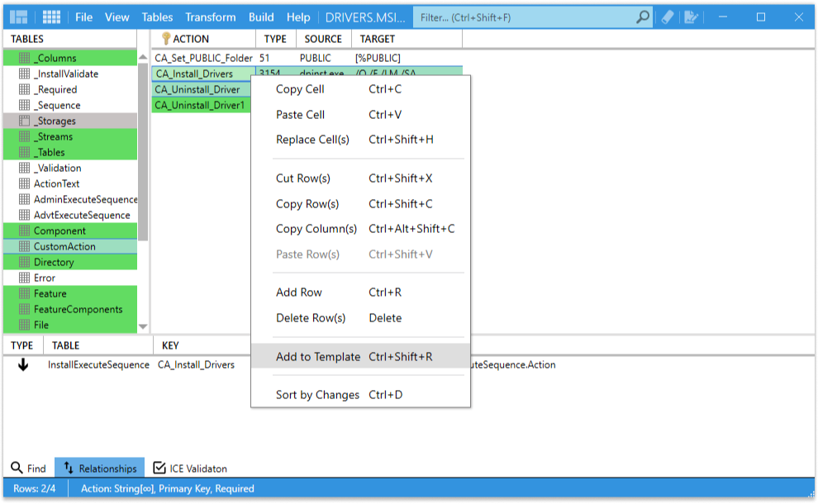Click the layout view icon in title bar

tap(19, 17)
